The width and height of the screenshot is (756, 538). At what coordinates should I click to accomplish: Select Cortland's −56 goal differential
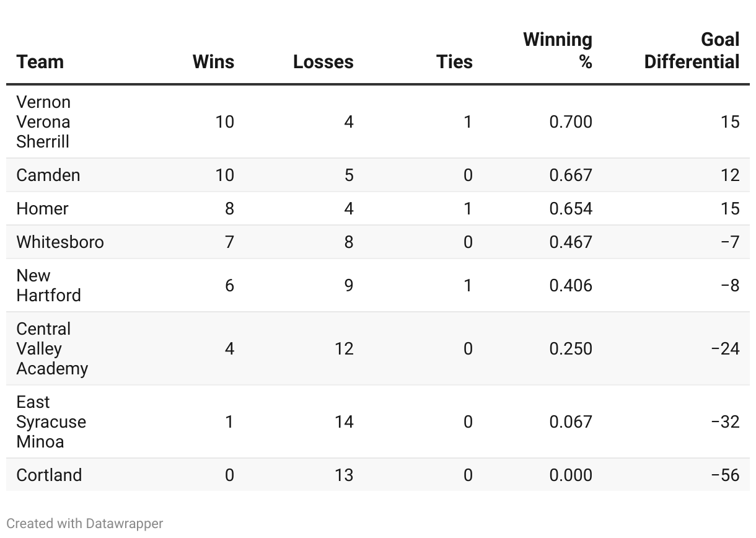pyautogui.click(x=726, y=475)
